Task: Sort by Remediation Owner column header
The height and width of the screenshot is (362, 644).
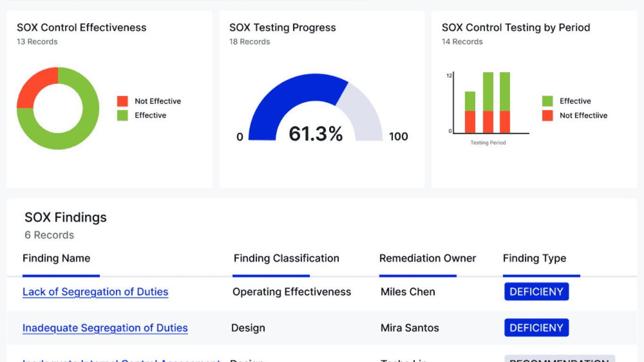Action: 428,258
